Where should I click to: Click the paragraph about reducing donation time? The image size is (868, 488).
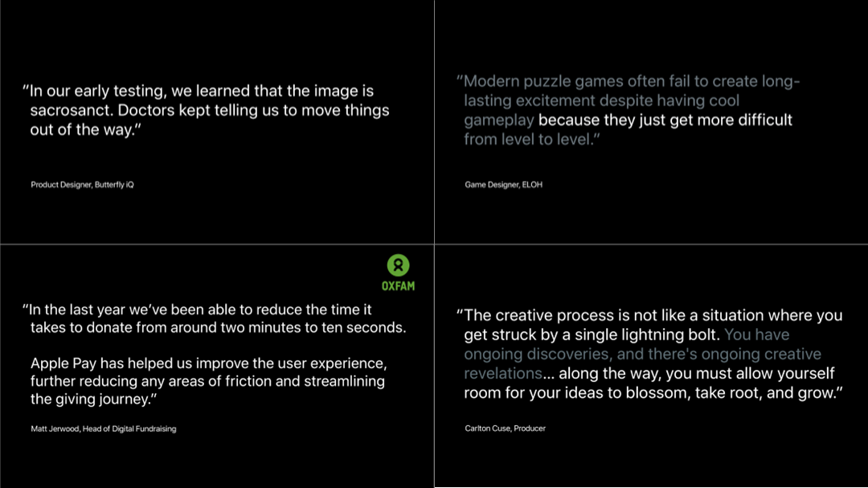[x=215, y=318]
